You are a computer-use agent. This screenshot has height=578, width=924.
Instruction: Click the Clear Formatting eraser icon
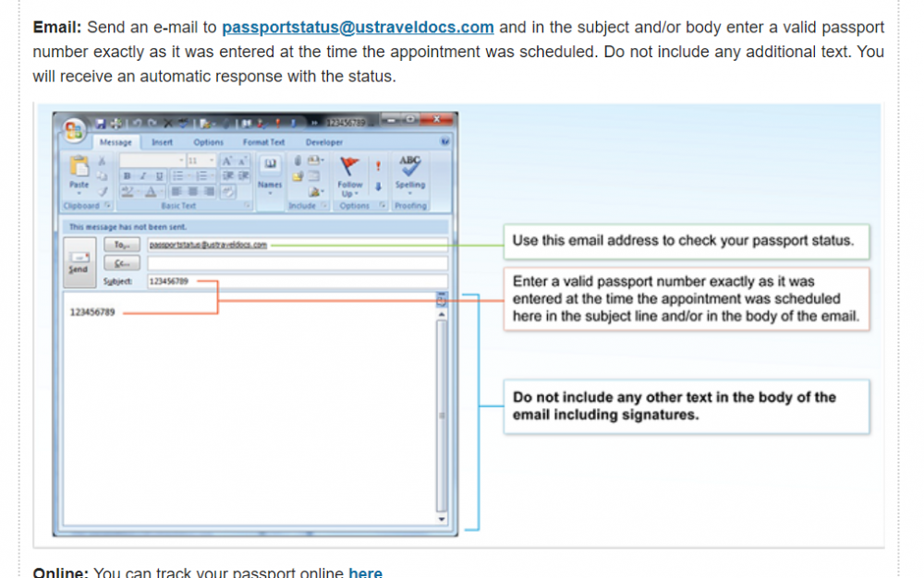(x=228, y=191)
